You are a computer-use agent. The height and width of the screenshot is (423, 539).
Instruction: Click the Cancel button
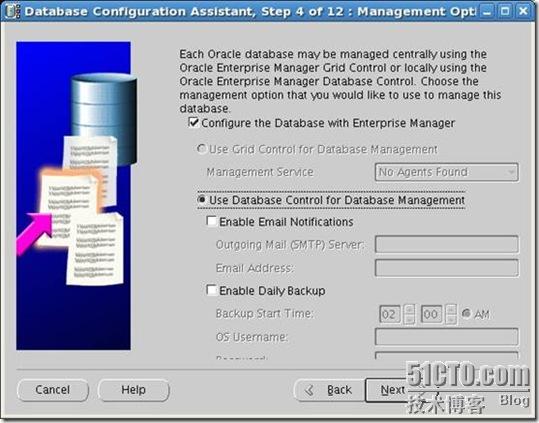53,390
